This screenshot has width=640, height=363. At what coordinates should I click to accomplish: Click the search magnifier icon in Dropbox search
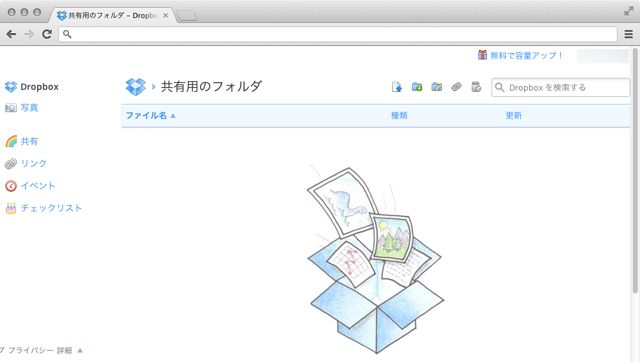[500, 87]
